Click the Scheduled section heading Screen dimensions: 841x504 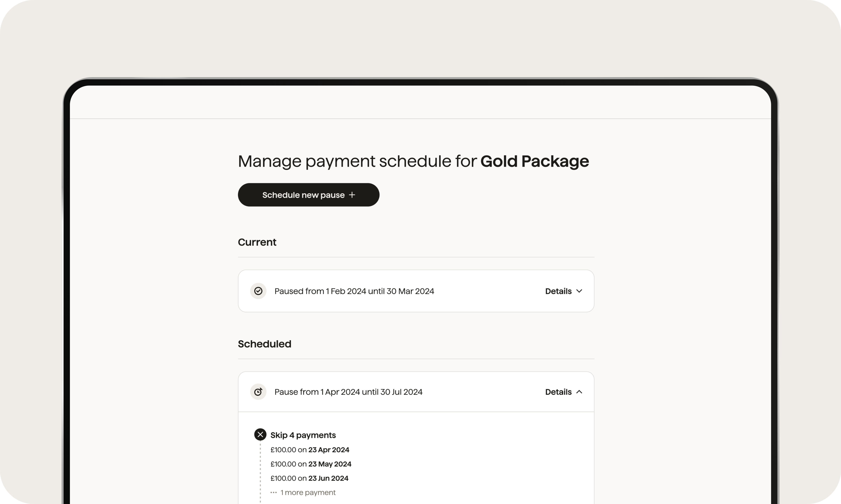pyautogui.click(x=264, y=344)
